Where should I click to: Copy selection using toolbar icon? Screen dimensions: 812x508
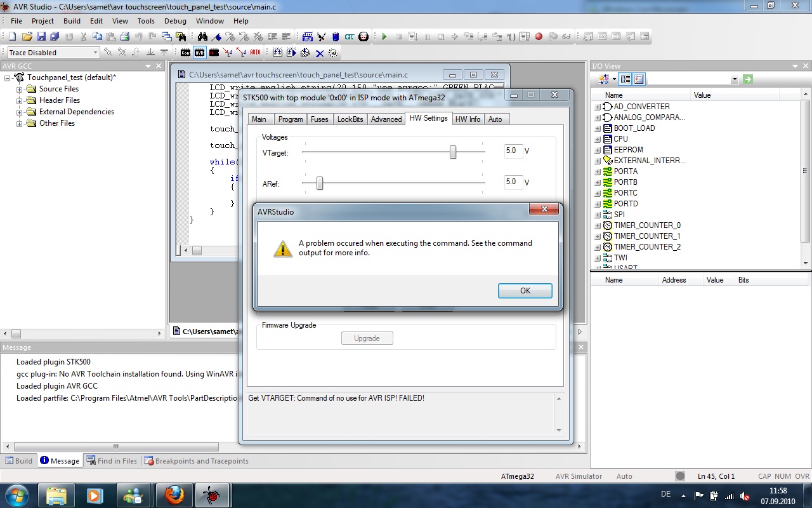[97, 36]
